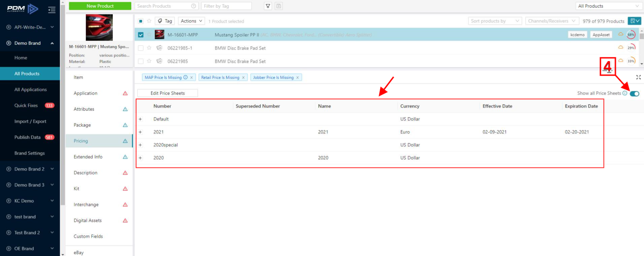The image size is (644, 256).
Task: Open Publish Data in sidebar
Action: 30,137
